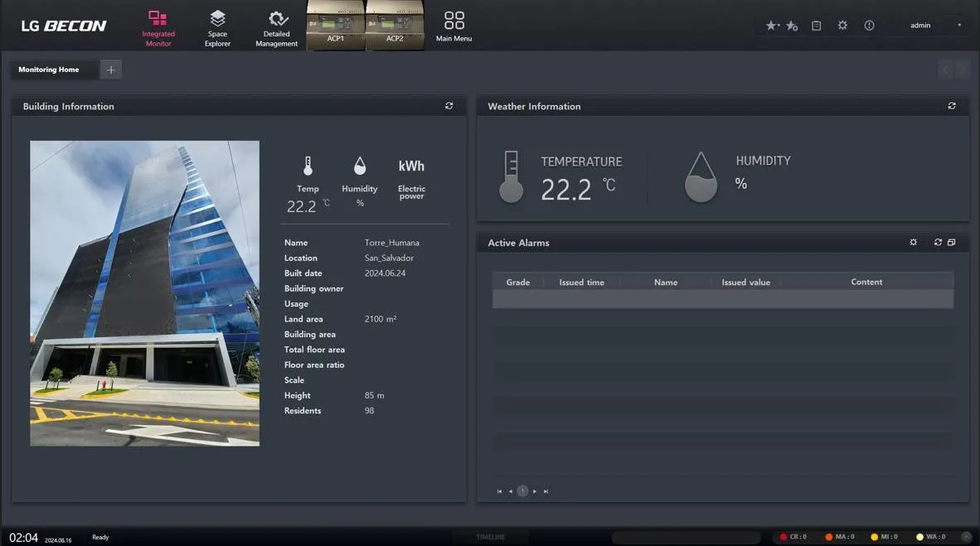Sort alarms by Content column
This screenshot has height=546, width=980.
[x=866, y=283]
